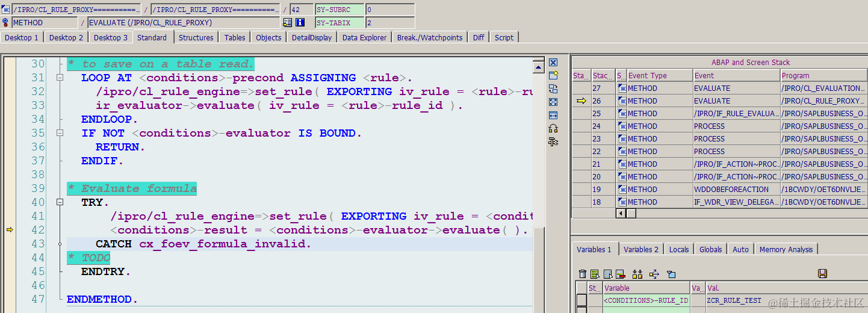Click the yellow square with arrows icon
Image resolution: width=868 pixels, height=313 pixels.
[654, 274]
